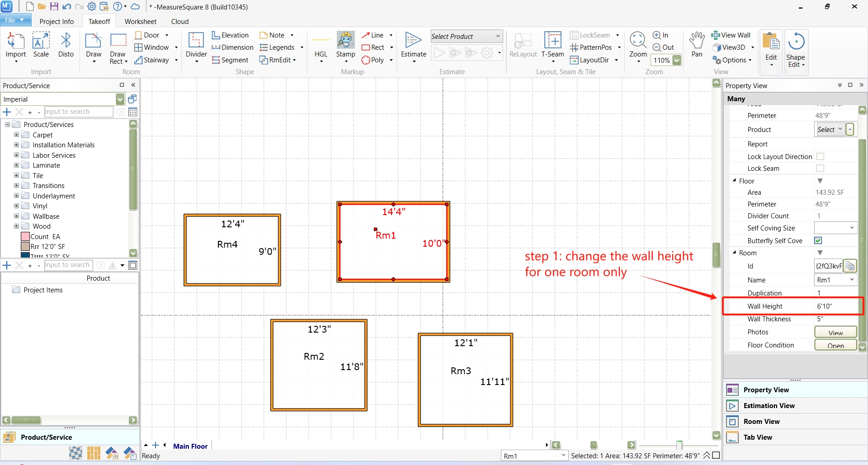868x465 pixels.
Task: Click the Shape Edit icon
Action: coord(796,49)
